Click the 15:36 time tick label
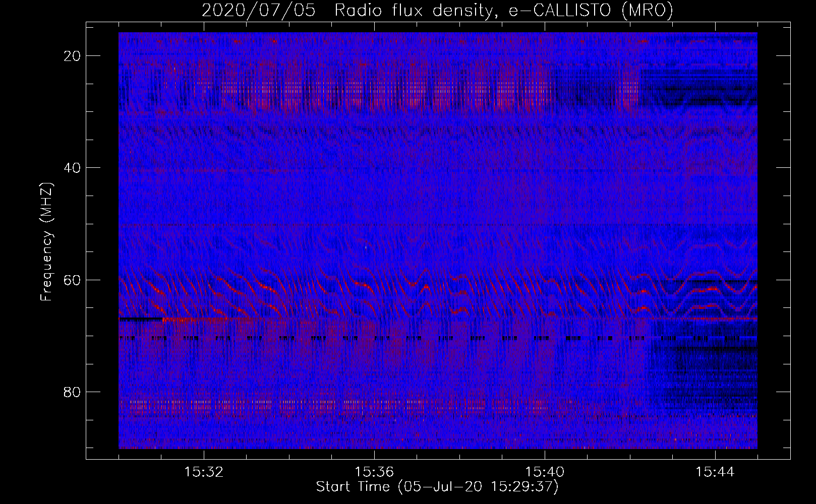This screenshot has width=816, height=504. click(x=374, y=472)
